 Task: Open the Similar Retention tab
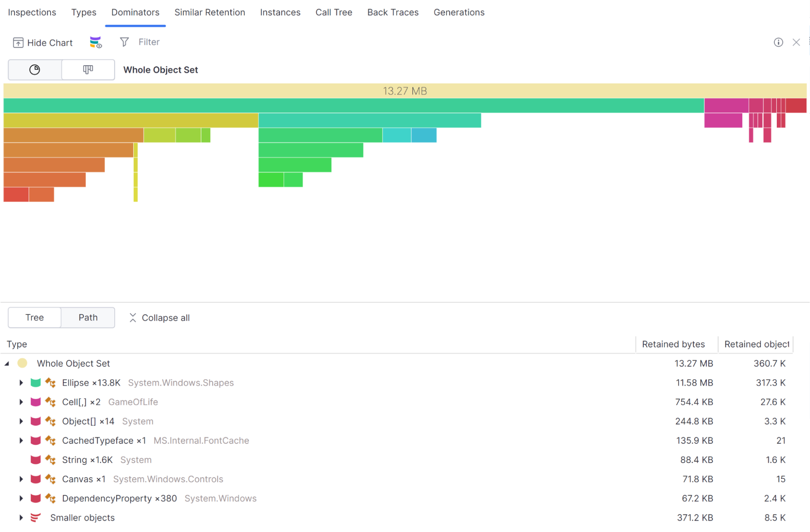click(x=209, y=12)
